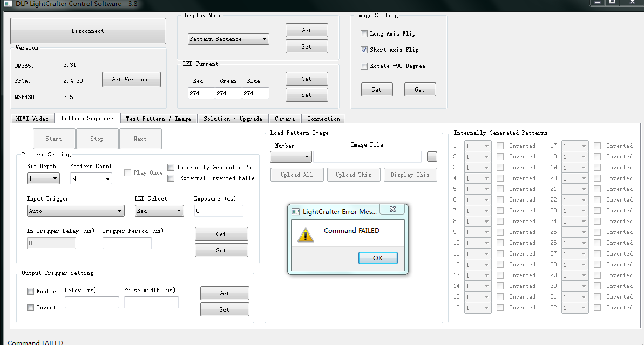
Task: Click Get in Output Trigger Setting
Action: pos(225,293)
